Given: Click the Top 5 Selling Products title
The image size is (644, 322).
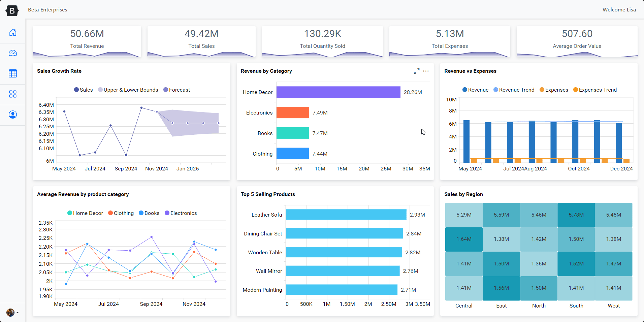Looking at the screenshot, I should [268, 194].
